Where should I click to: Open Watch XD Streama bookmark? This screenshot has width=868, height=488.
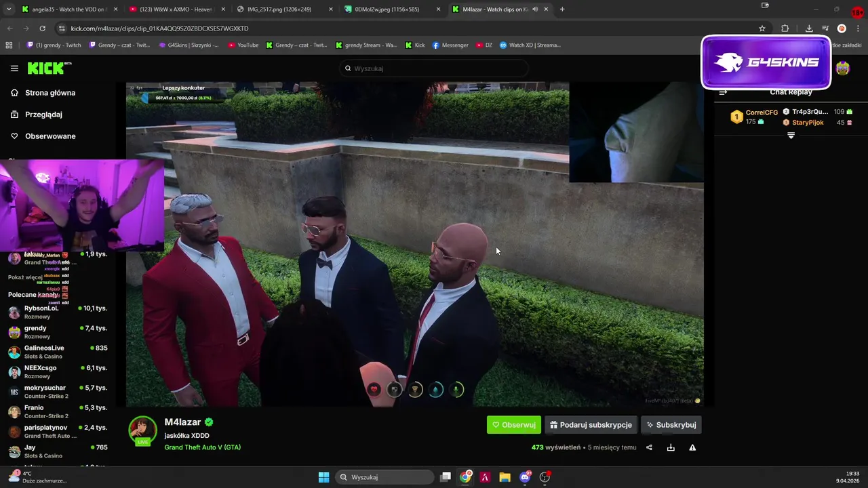530,45
